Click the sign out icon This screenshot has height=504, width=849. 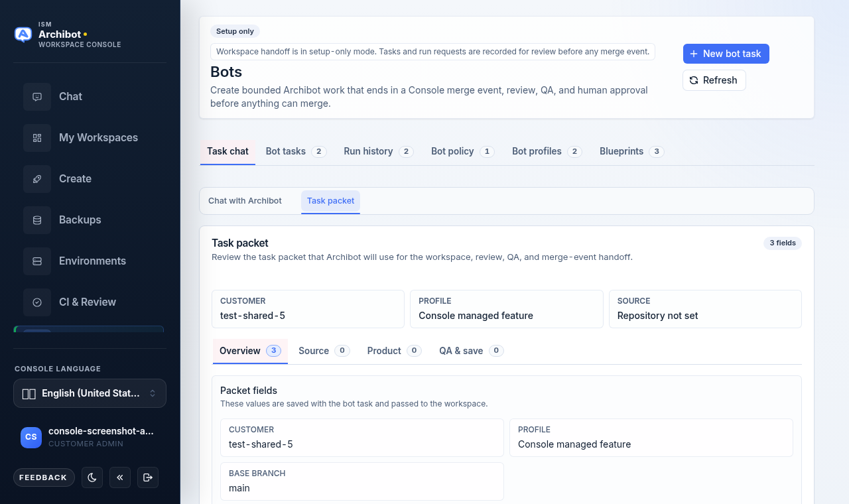tap(148, 477)
